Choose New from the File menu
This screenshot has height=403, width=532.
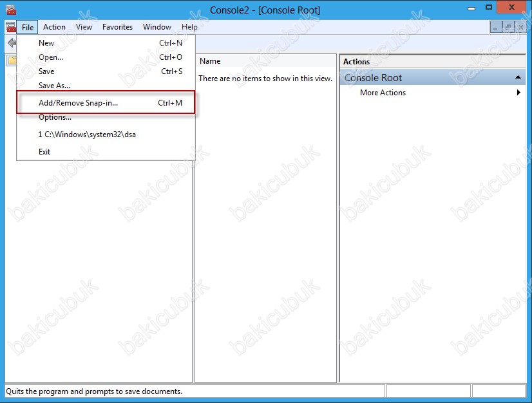tap(106, 43)
